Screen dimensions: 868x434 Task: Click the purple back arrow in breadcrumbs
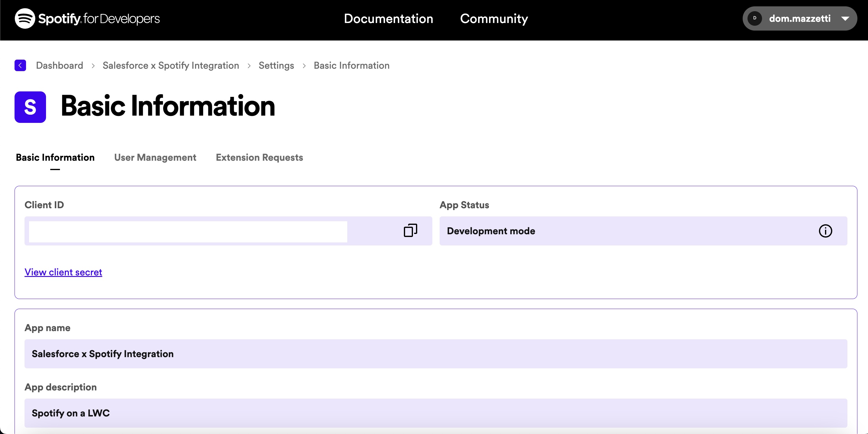20,65
